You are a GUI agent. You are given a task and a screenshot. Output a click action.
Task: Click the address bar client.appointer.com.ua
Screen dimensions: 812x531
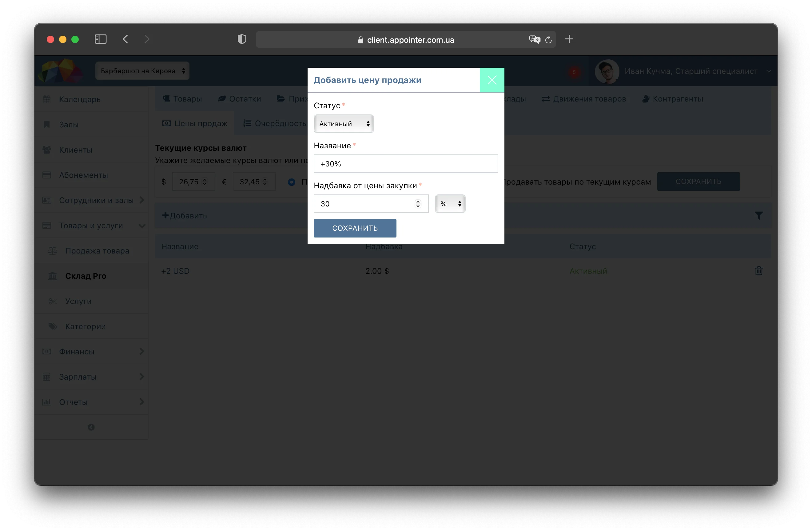[406, 40]
